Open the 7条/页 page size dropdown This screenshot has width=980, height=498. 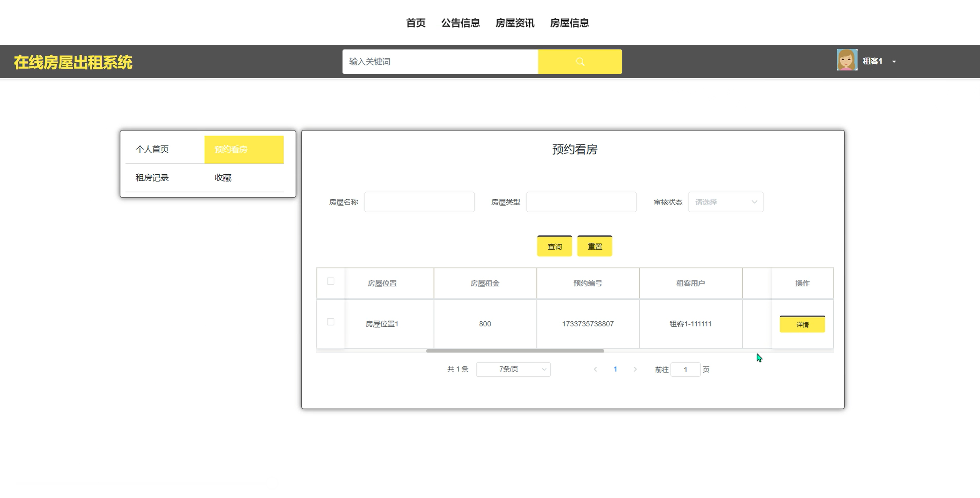[513, 369]
